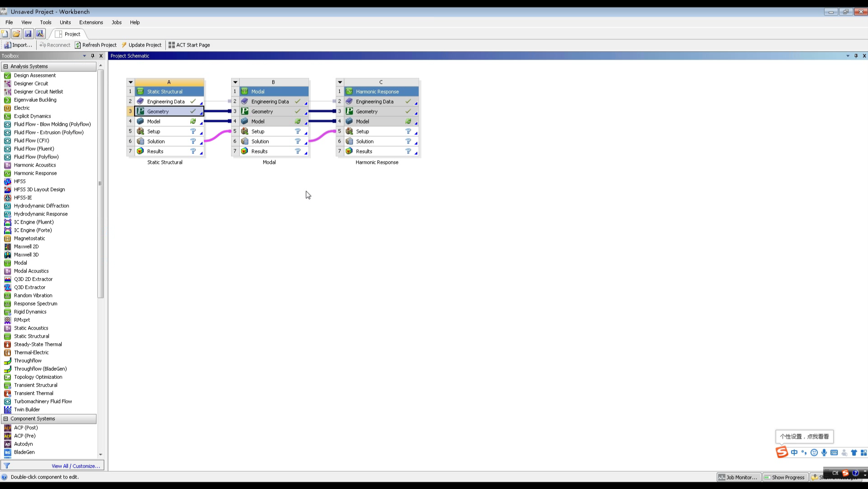Click the Reconnect button
Viewport: 868px width, 489px height.
click(x=55, y=45)
